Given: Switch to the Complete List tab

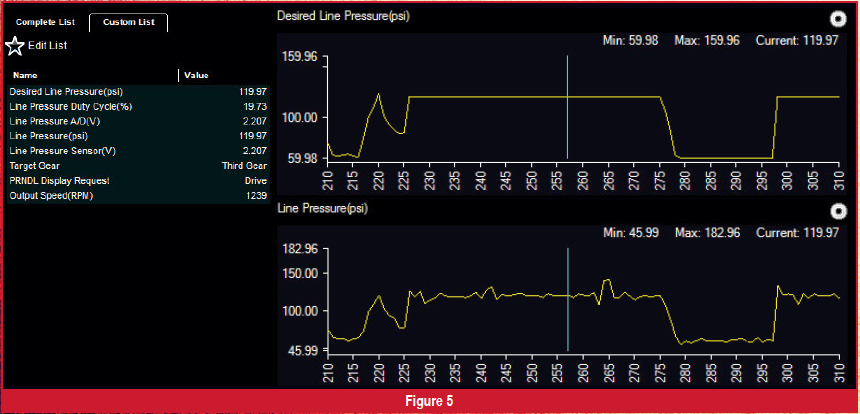Looking at the screenshot, I should coord(45,22).
